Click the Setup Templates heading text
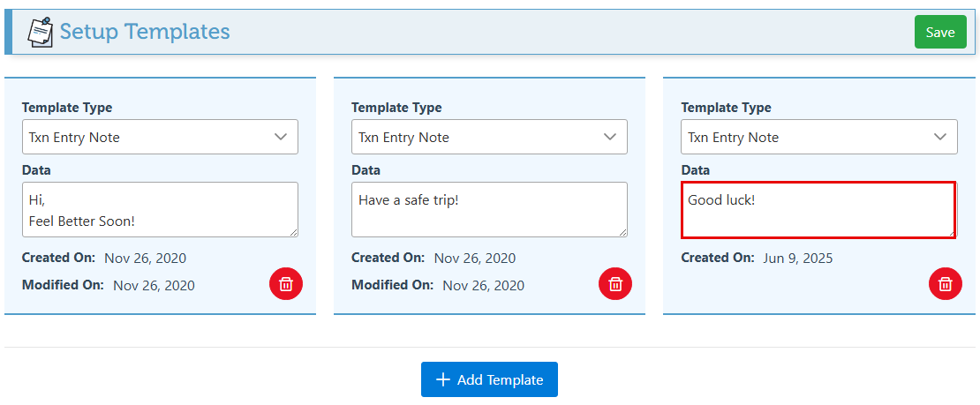Viewport: 980px width, 405px height. click(145, 32)
